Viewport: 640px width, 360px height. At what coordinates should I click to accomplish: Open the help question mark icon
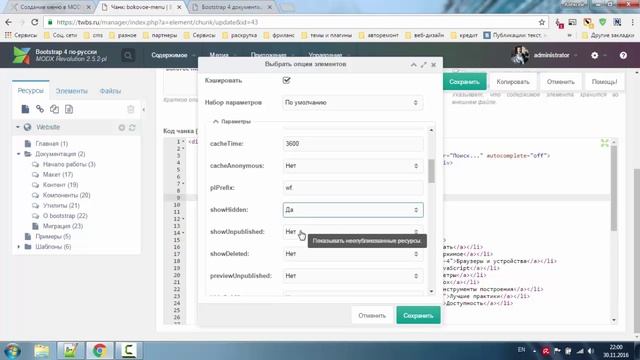(623, 55)
